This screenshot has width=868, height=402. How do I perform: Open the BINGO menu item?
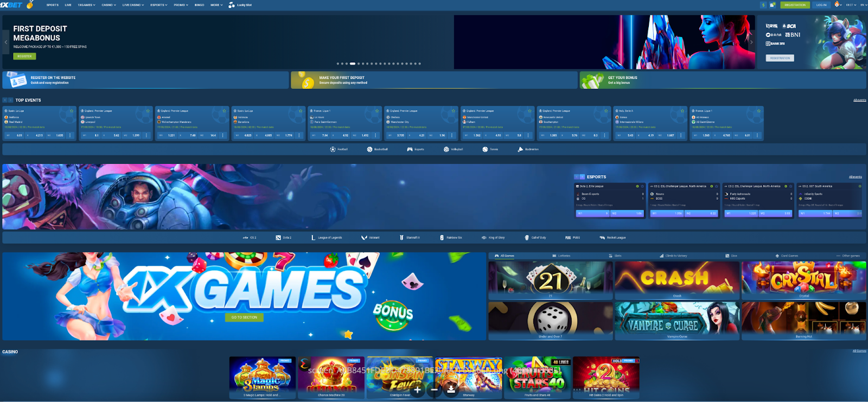coord(199,5)
